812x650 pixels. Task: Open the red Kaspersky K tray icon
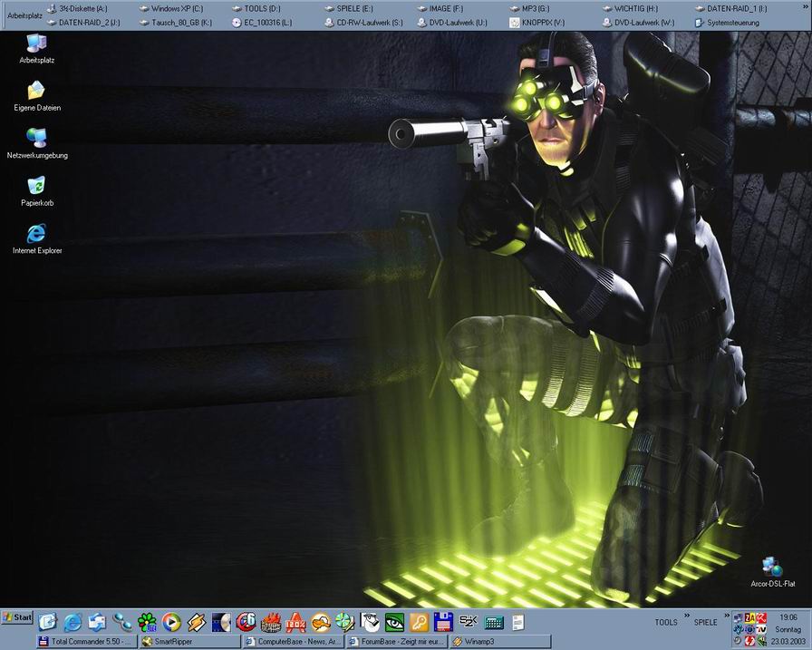(762, 618)
